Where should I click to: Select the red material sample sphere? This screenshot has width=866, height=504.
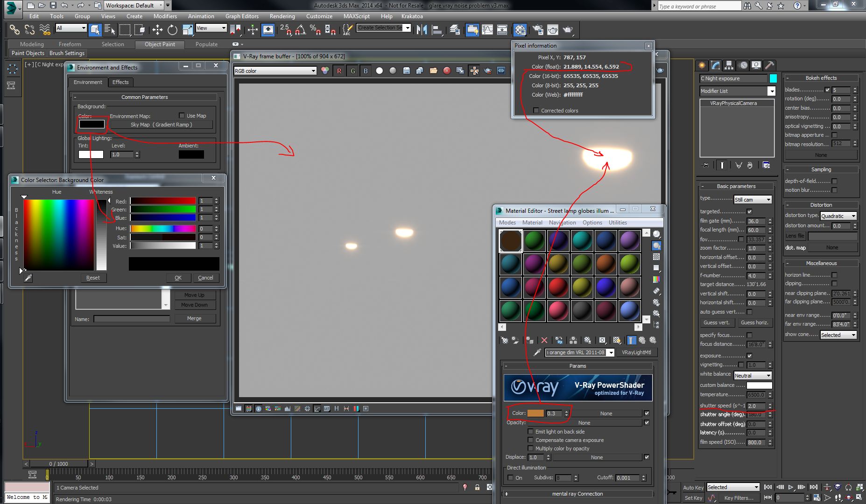coord(558,287)
